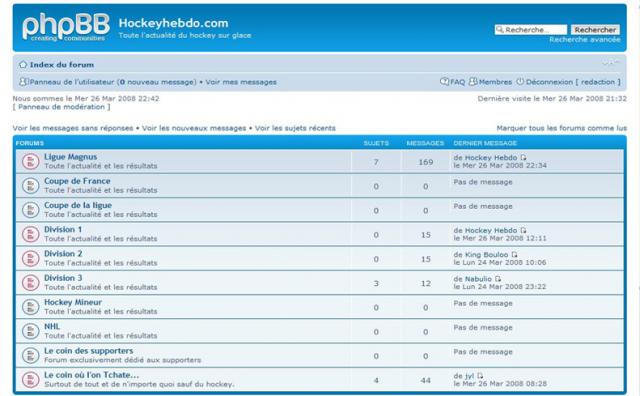Click Marquer tous les forums comme lus
The image size is (640, 396).
tap(562, 128)
